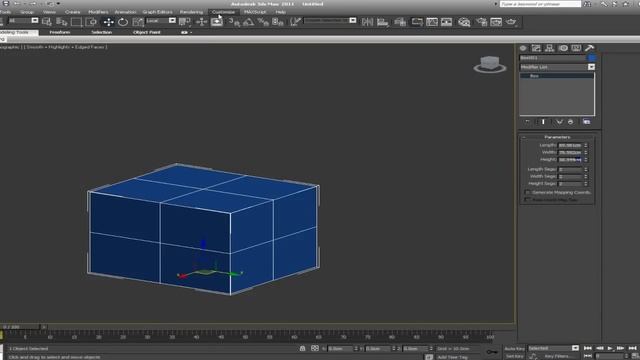Click the Mirror tool icon
The image size is (640, 360).
point(367,22)
